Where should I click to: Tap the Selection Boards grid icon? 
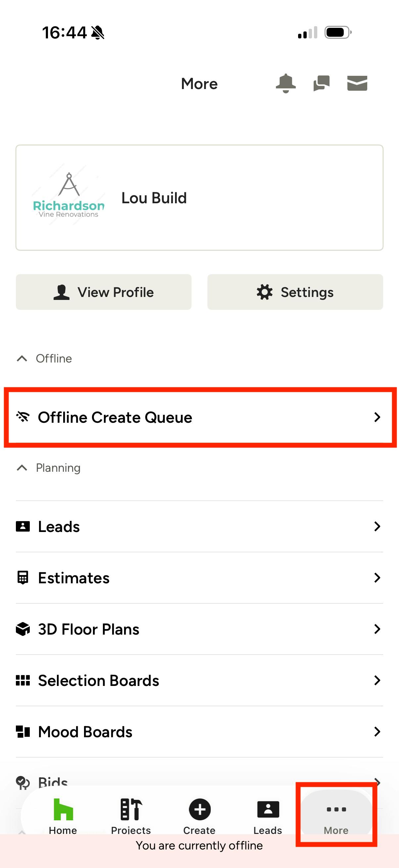23,680
